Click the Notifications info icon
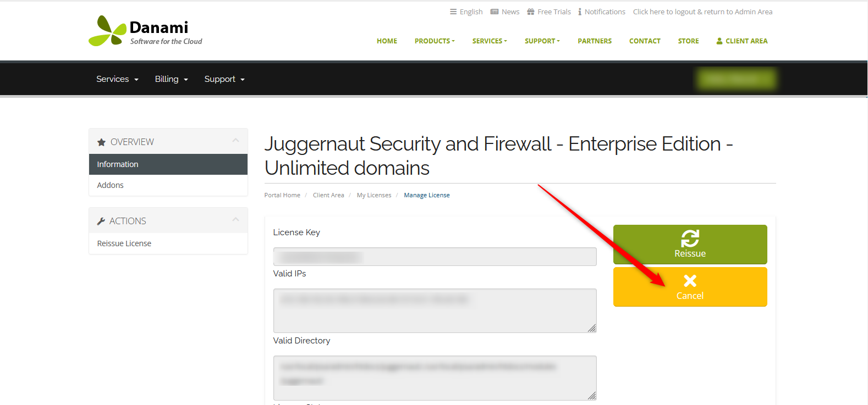 pyautogui.click(x=580, y=12)
